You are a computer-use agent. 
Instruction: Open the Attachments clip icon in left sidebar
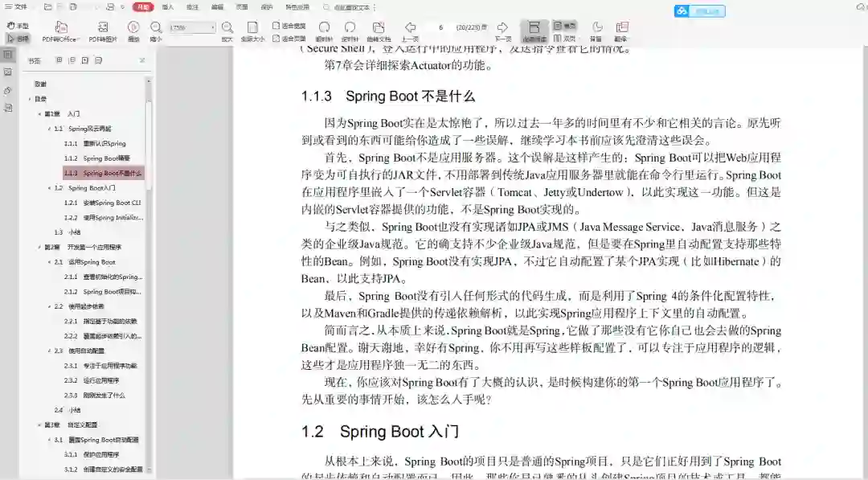(8, 90)
